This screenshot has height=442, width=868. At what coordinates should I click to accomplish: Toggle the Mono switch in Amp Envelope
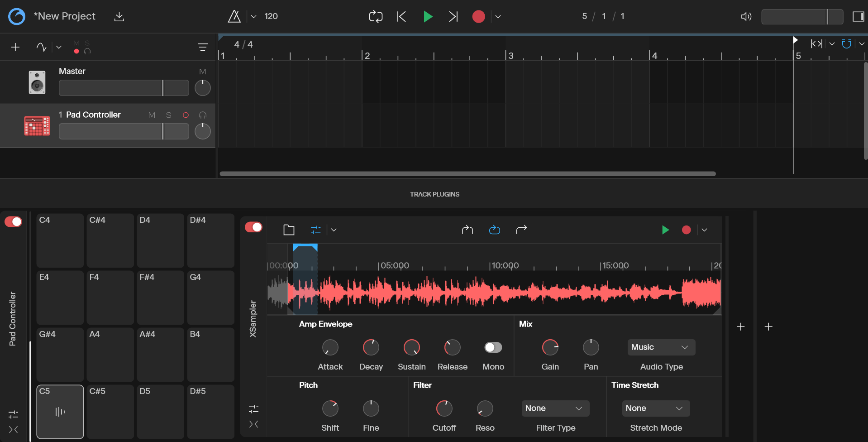[493, 347]
